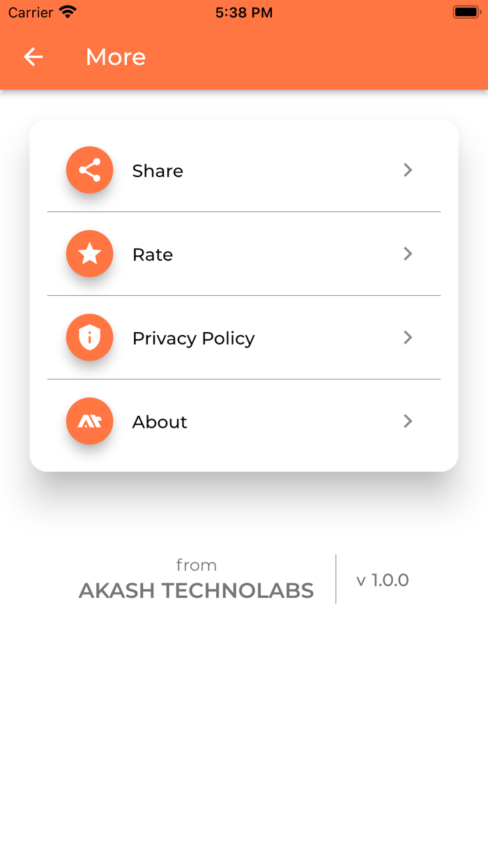This screenshot has width=488, height=868.
Task: Tap the 5:38 PM clock
Action: click(x=244, y=13)
